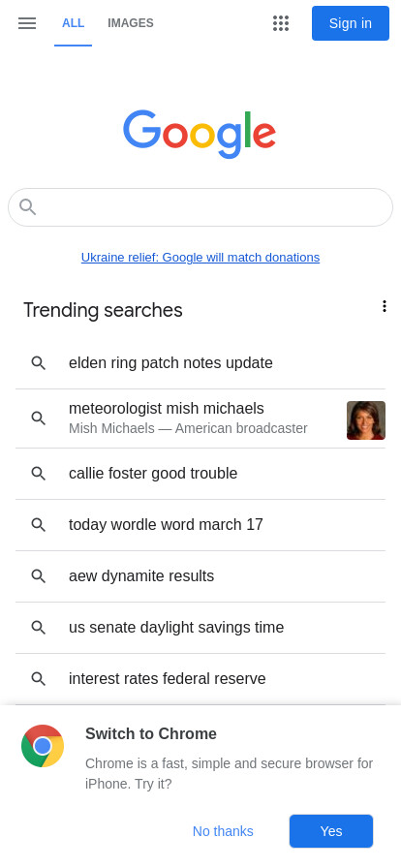This screenshot has width=401, height=868.
Task: Click magnifier icon beside aew dynamite results
Action: tap(38, 576)
